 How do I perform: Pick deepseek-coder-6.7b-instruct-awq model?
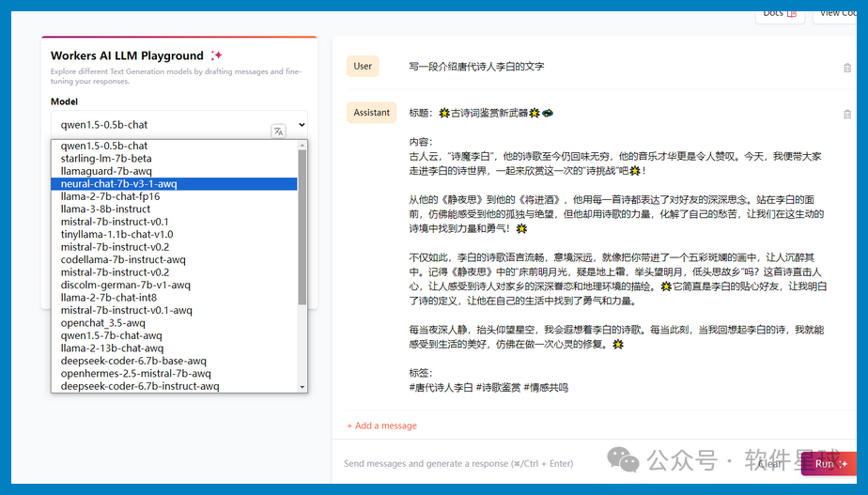pos(174,386)
